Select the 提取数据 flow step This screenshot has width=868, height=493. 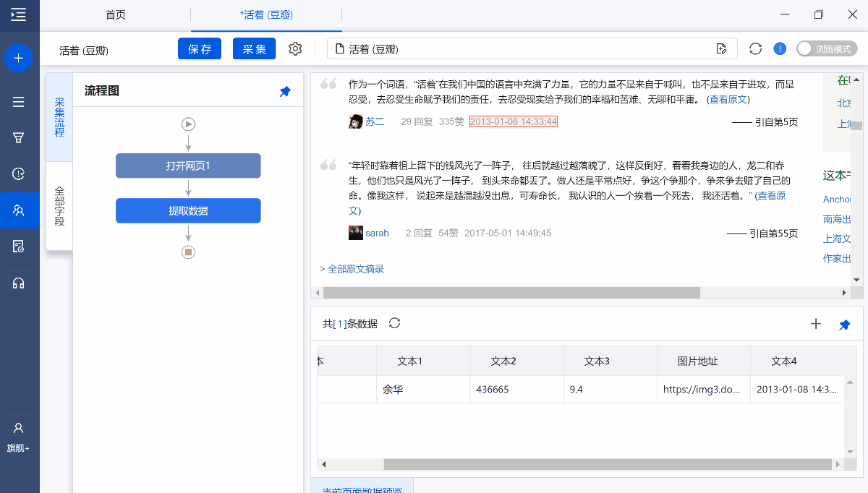pos(188,210)
